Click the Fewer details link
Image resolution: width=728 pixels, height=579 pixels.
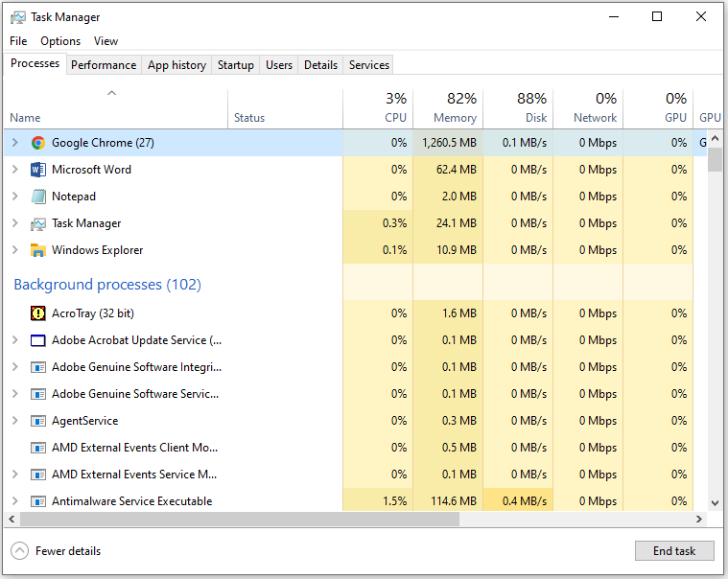[x=68, y=551]
